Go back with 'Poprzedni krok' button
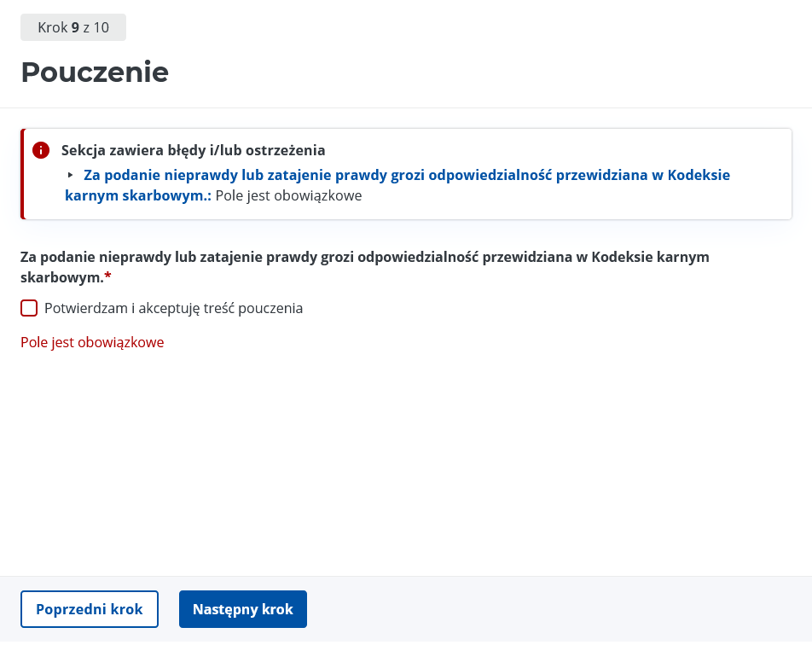Viewport: 812px width, 645px height. pos(90,609)
